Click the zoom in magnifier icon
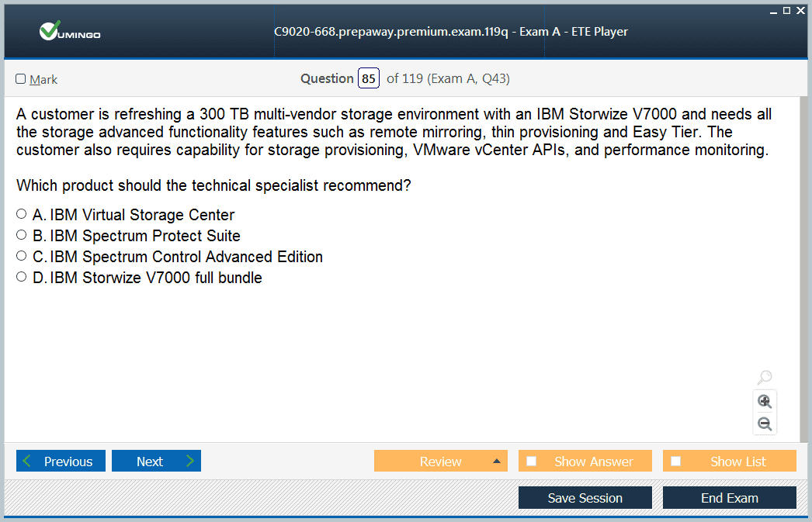812x522 pixels. [765, 401]
